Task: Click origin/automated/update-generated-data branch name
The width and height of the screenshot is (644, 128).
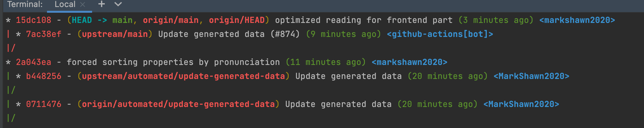Action: coord(178,104)
